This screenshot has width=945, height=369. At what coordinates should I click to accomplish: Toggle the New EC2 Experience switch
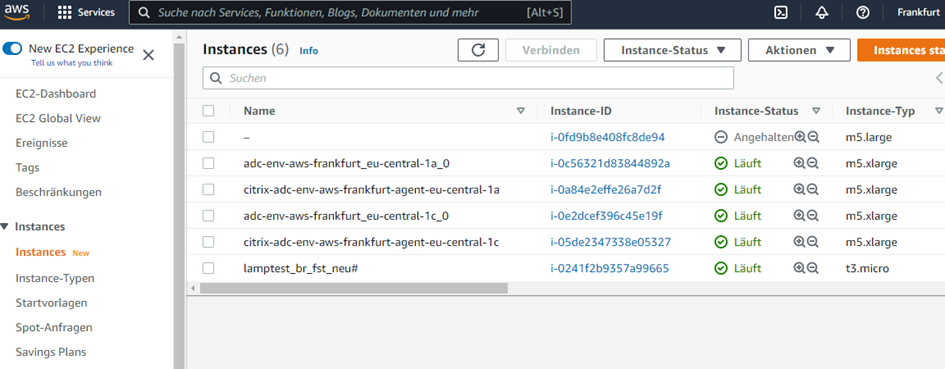click(x=12, y=49)
